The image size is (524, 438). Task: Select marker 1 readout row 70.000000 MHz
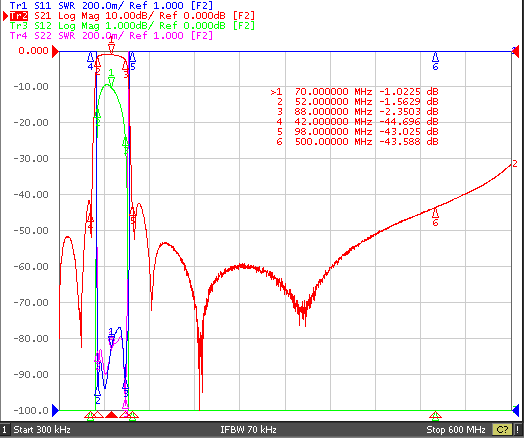(x=355, y=92)
